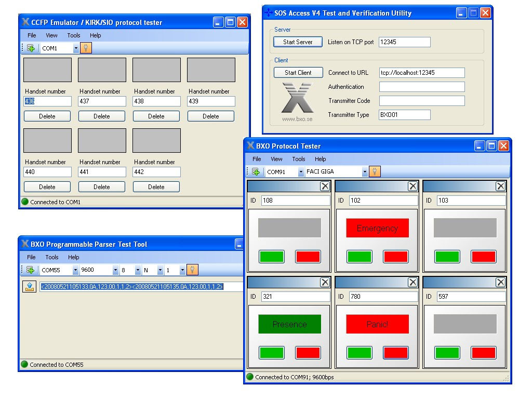Close the ID 108 device panel
The height and width of the screenshot is (399, 532).
pos(325,187)
